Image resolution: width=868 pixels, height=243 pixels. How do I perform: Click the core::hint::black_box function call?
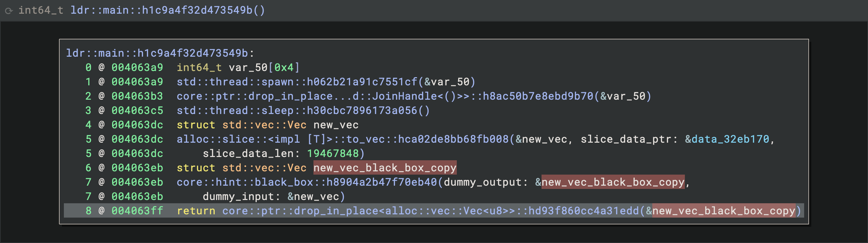307,182
